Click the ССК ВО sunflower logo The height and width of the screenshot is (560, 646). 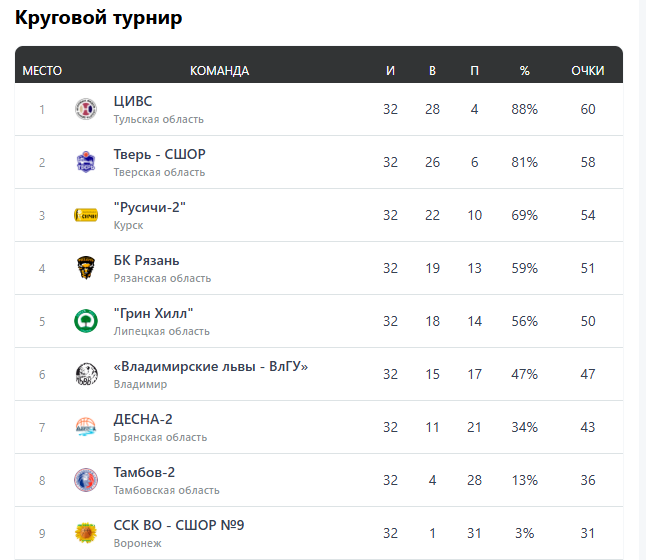[86, 533]
